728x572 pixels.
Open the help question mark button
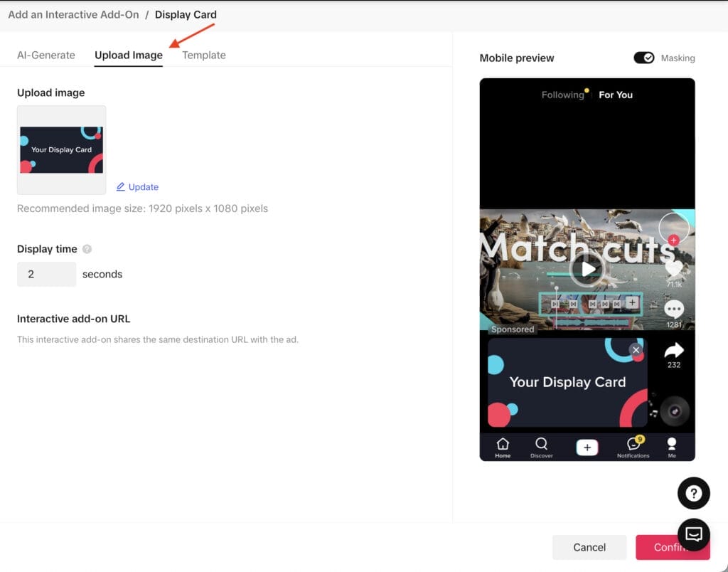[x=694, y=493]
